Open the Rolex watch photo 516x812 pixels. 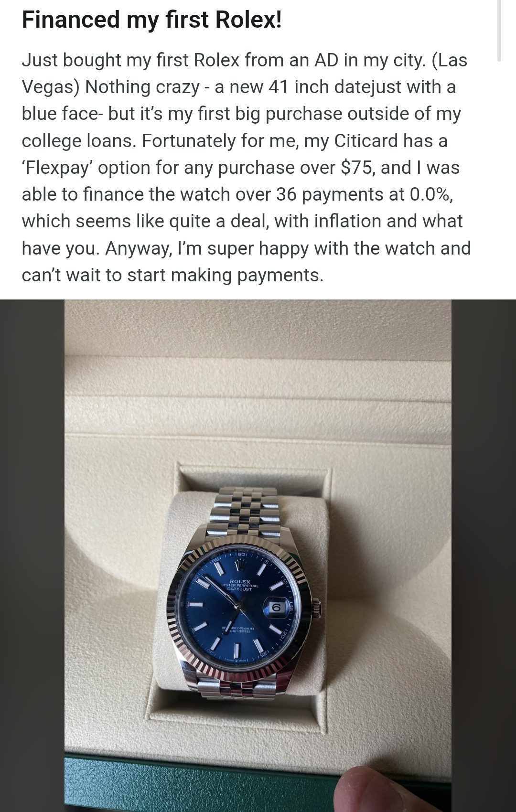point(258,556)
